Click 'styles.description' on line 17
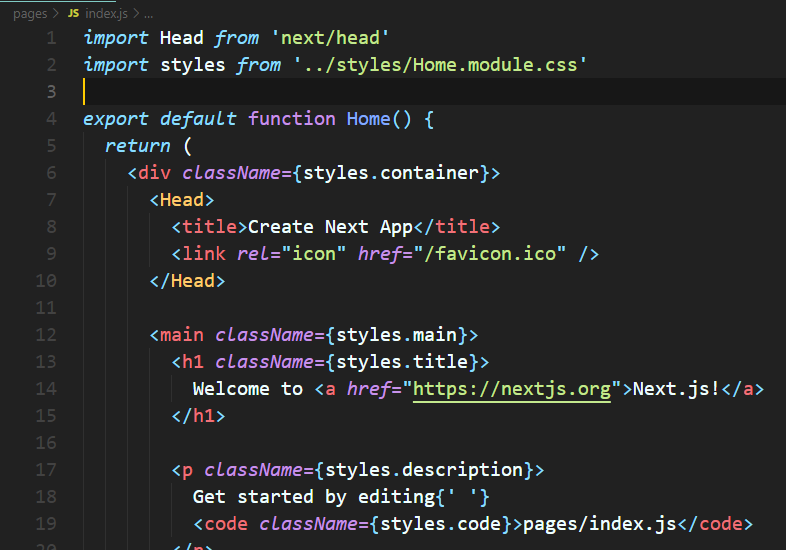This screenshot has height=550, width=786. [x=424, y=470]
